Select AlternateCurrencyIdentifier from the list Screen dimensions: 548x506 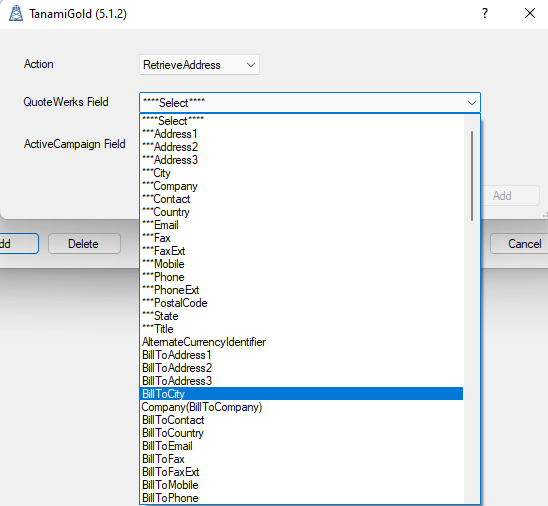click(301, 342)
